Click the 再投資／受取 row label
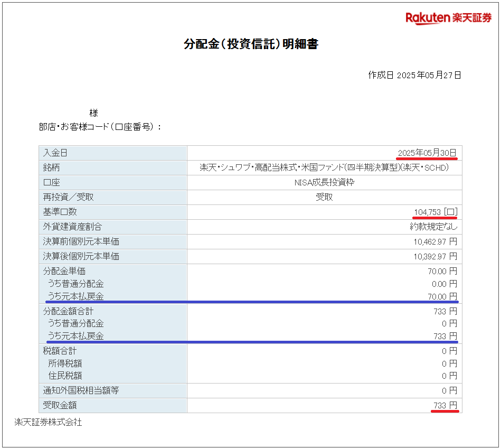Screen dimensions: 501x448 pyautogui.click(x=69, y=197)
